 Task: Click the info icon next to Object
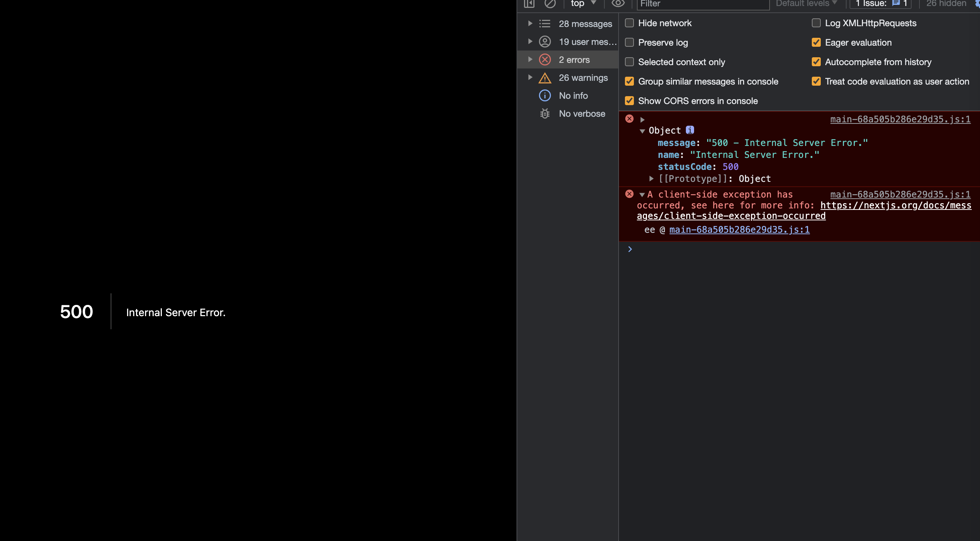690,130
